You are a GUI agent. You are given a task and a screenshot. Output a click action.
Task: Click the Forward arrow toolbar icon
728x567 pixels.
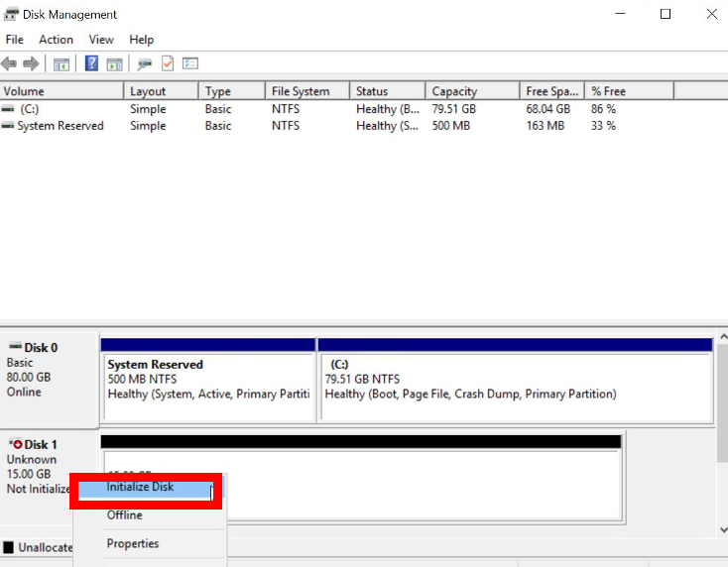(31, 63)
